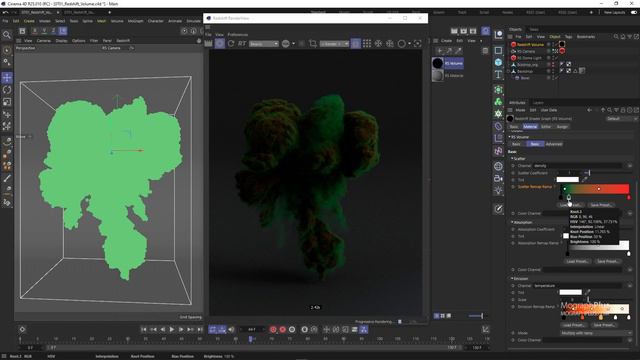The height and width of the screenshot is (360, 640).
Task: Select the Redshift Volume object in Objects list
Action: [530, 44]
